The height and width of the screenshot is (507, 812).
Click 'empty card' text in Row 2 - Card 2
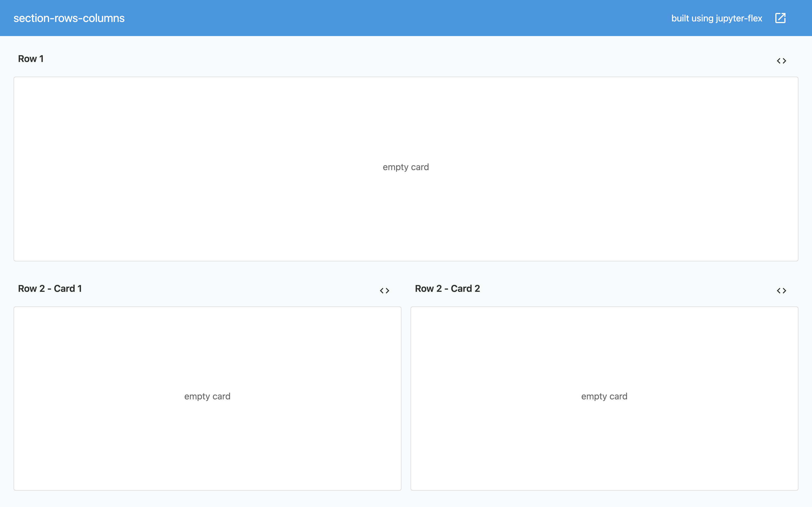pyautogui.click(x=604, y=396)
